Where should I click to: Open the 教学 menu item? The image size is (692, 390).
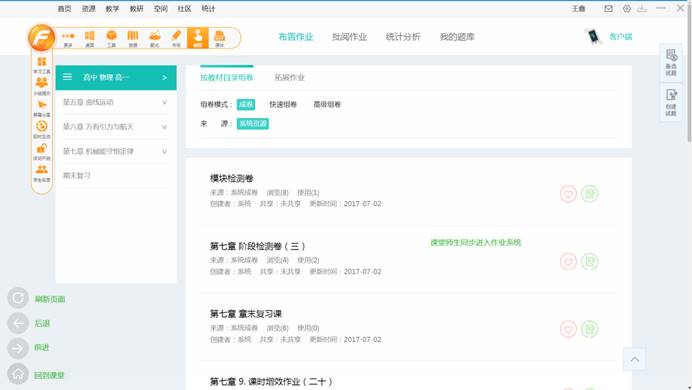[112, 8]
